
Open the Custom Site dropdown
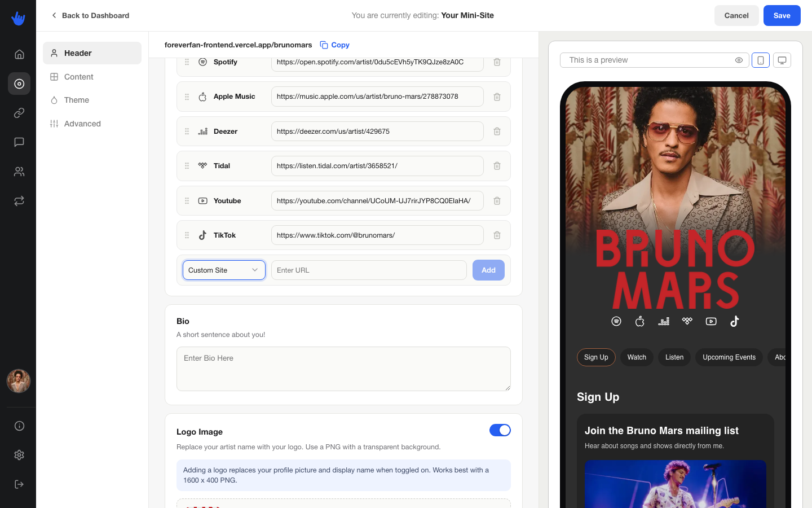pyautogui.click(x=224, y=270)
